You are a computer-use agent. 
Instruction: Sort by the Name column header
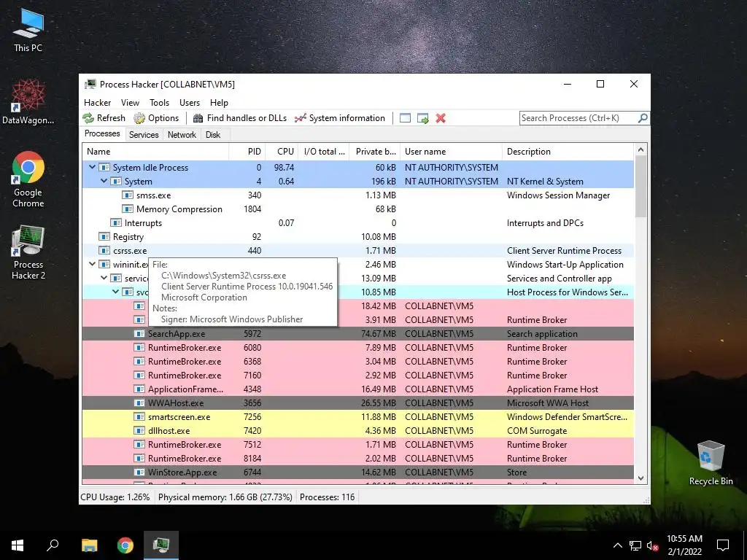click(x=156, y=152)
